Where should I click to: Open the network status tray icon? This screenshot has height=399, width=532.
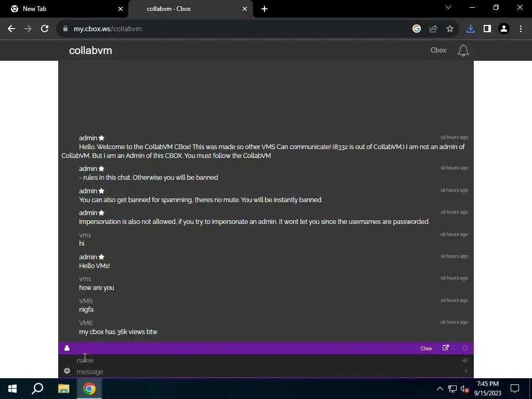click(453, 389)
